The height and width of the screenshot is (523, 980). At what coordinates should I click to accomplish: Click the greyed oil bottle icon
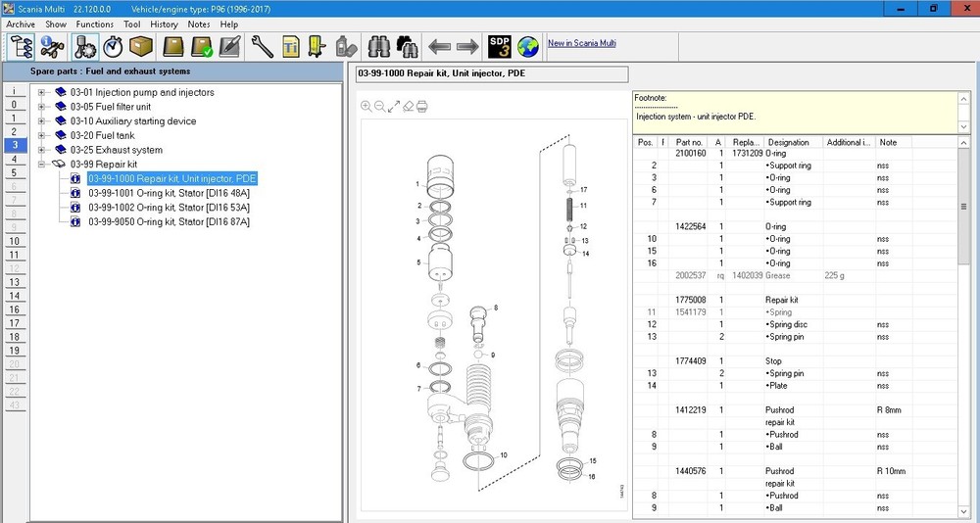(x=346, y=47)
